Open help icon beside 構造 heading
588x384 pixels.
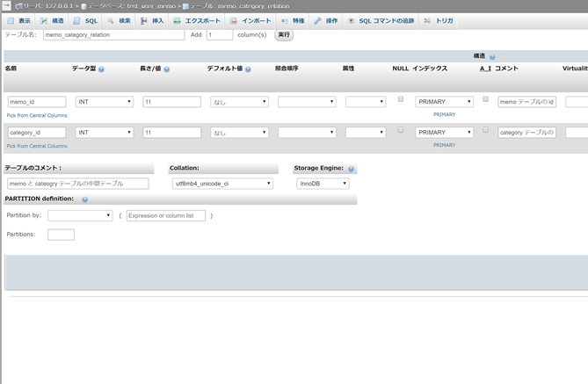492,57
